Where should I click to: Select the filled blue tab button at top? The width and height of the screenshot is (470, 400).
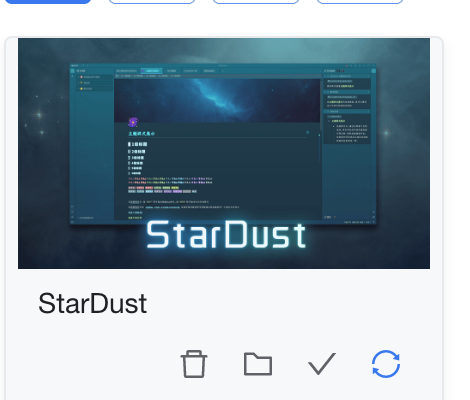48,1
